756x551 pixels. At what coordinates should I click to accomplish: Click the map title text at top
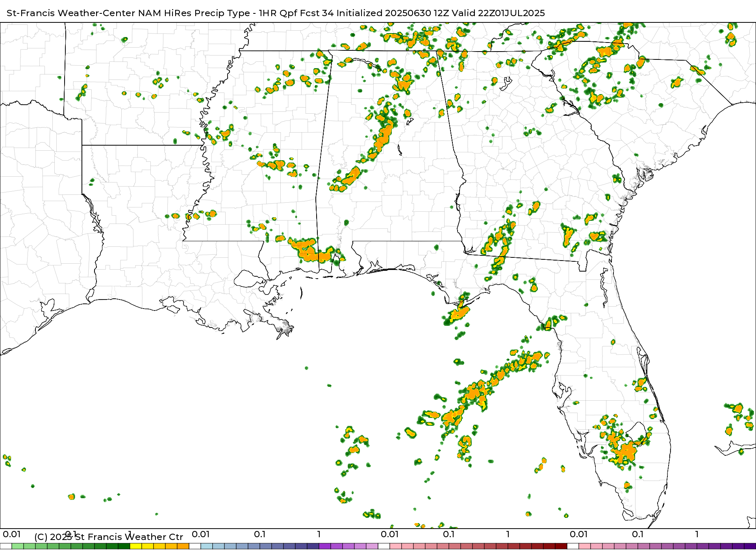(276, 13)
